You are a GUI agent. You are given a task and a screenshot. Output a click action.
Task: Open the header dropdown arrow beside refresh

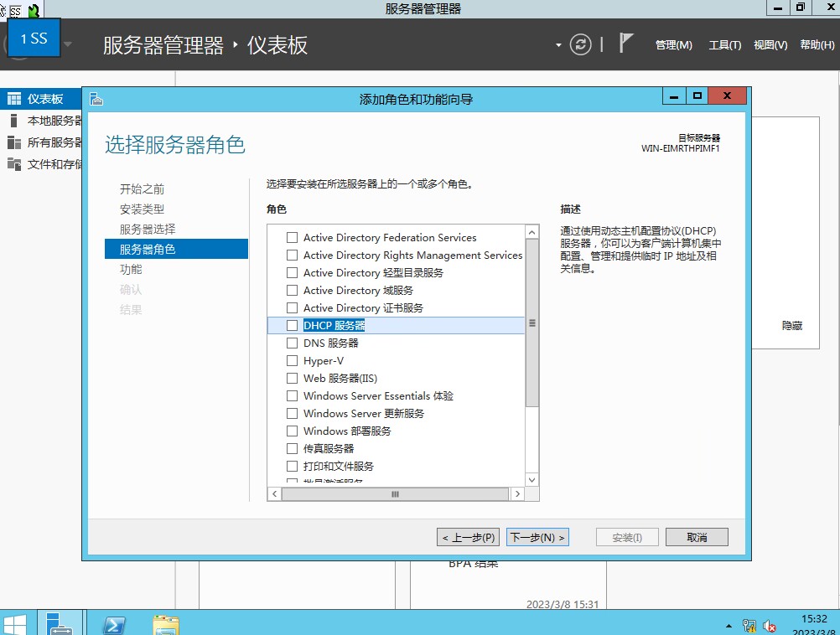coord(558,45)
